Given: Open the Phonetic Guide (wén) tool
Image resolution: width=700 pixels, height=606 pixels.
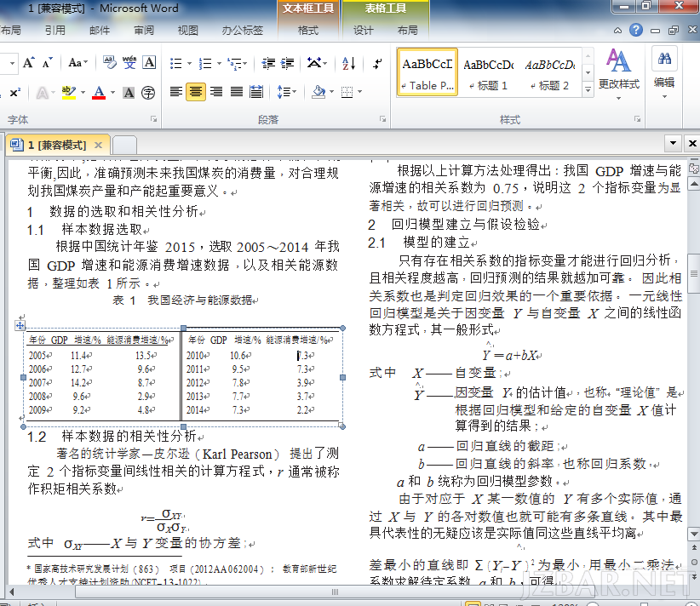Looking at the screenshot, I should 129,62.
